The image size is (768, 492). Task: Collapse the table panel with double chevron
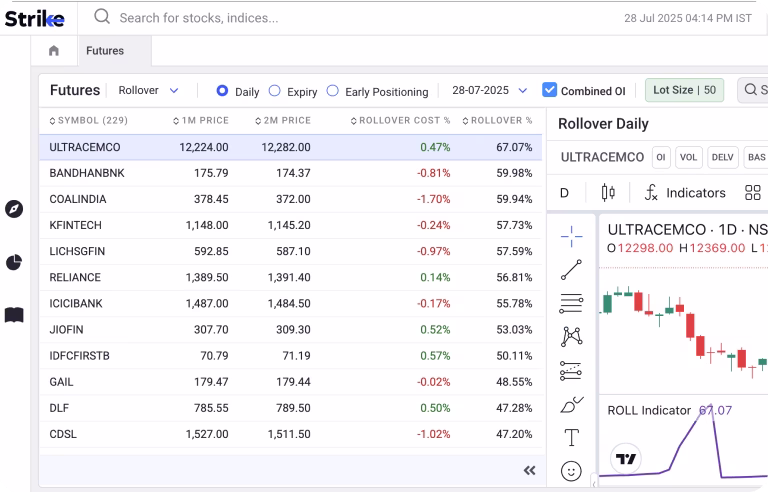tap(530, 470)
